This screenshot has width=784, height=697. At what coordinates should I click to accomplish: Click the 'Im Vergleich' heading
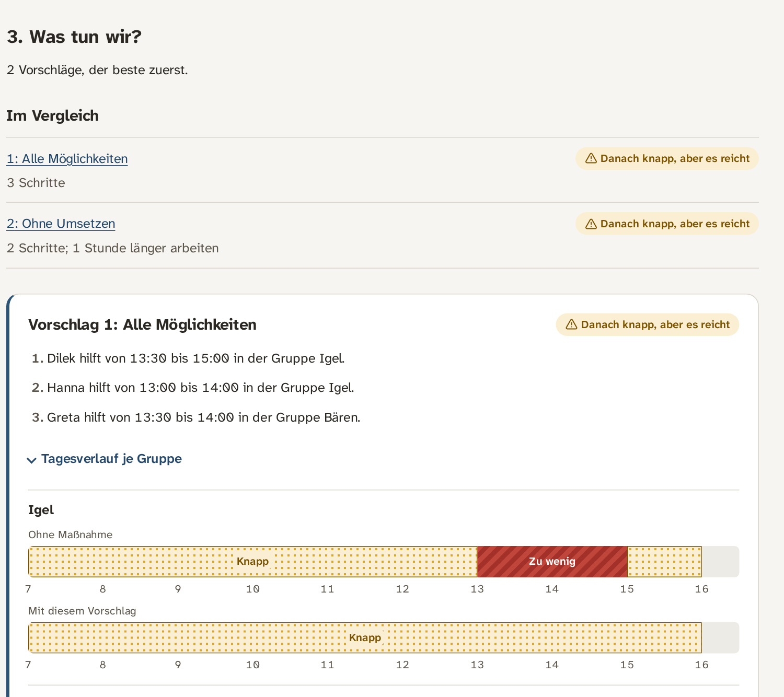point(52,115)
